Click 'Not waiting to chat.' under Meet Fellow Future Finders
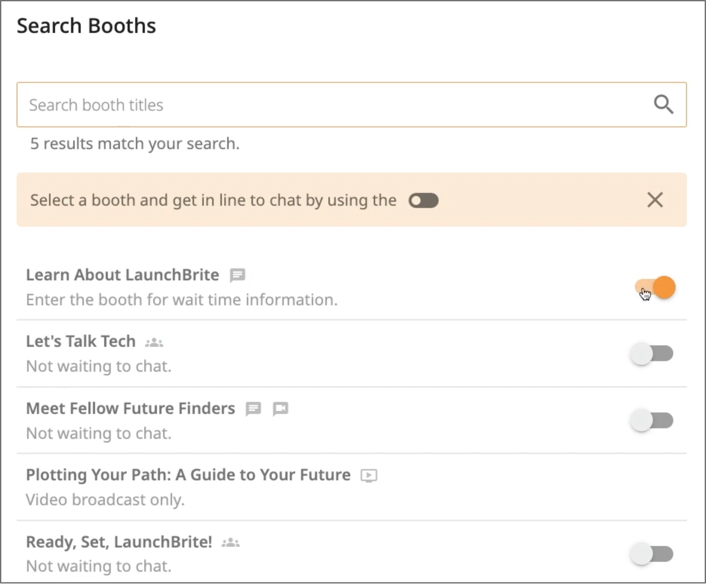The width and height of the screenshot is (706, 588). (x=99, y=433)
